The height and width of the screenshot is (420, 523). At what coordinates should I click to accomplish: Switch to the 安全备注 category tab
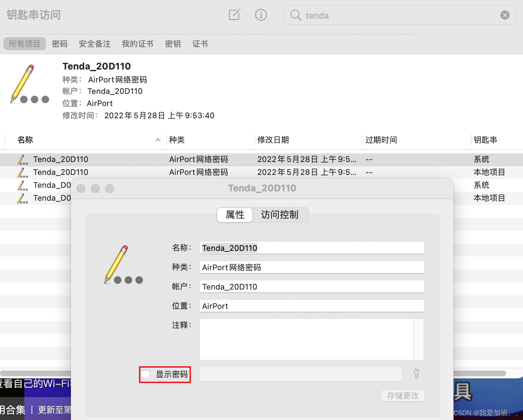[95, 44]
